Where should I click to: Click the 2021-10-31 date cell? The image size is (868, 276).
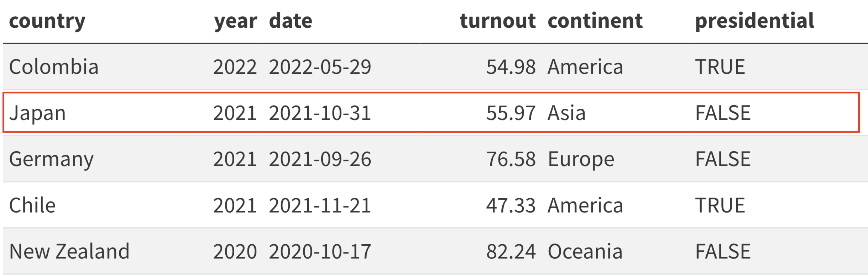tap(320, 113)
